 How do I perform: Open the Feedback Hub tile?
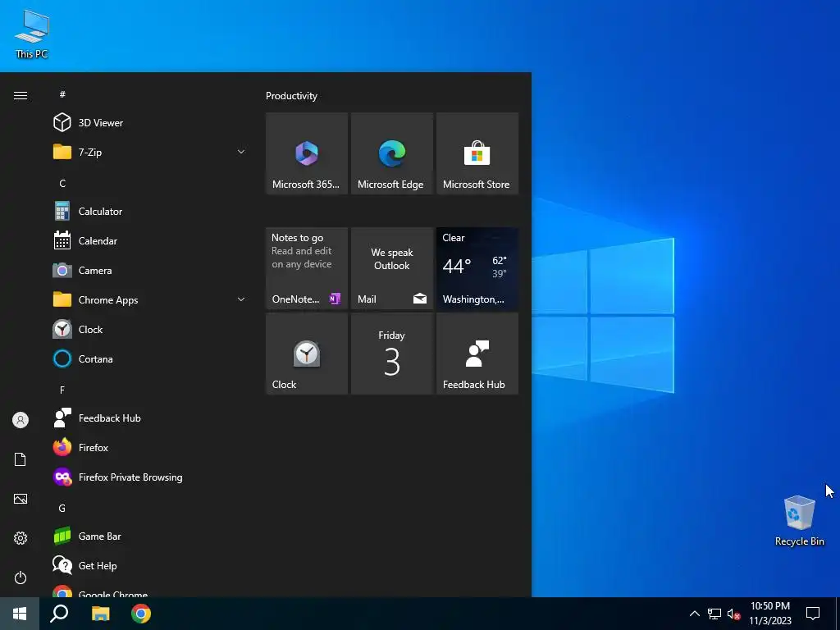(477, 354)
